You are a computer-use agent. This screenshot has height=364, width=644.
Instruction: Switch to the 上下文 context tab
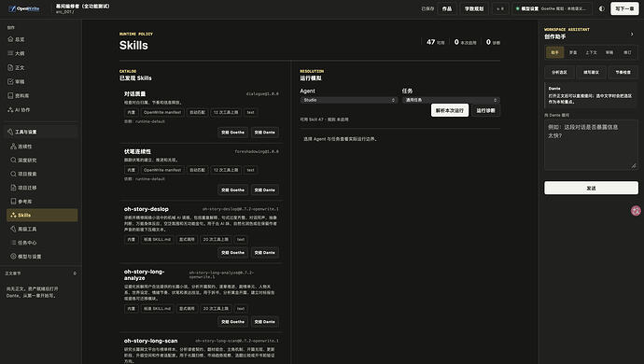point(591,52)
